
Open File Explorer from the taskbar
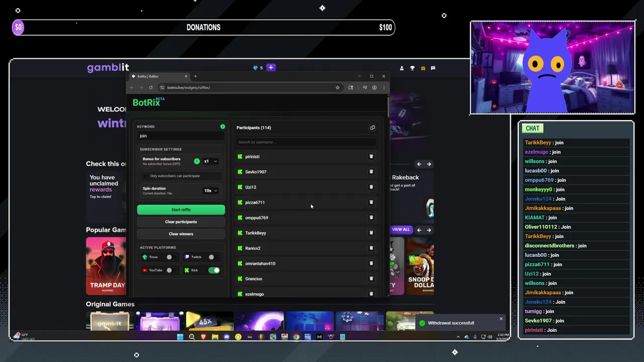[215, 337]
